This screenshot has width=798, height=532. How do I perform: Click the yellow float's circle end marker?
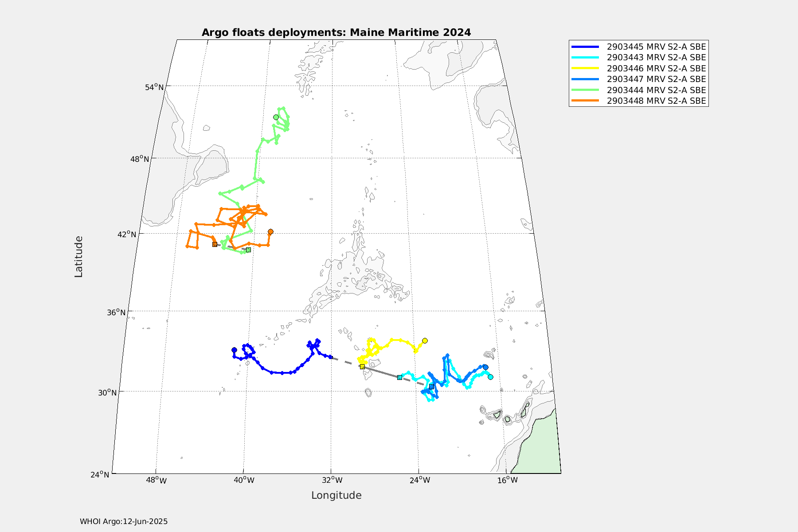coord(425,340)
